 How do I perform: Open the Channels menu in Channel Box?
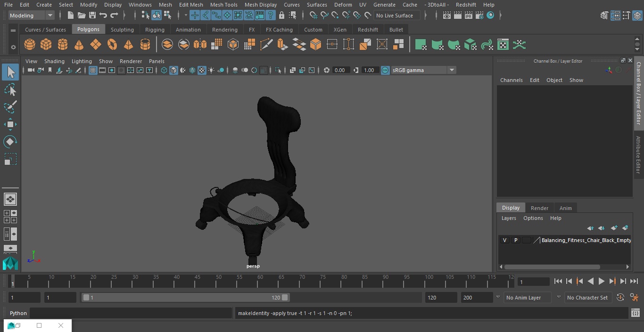pos(512,80)
